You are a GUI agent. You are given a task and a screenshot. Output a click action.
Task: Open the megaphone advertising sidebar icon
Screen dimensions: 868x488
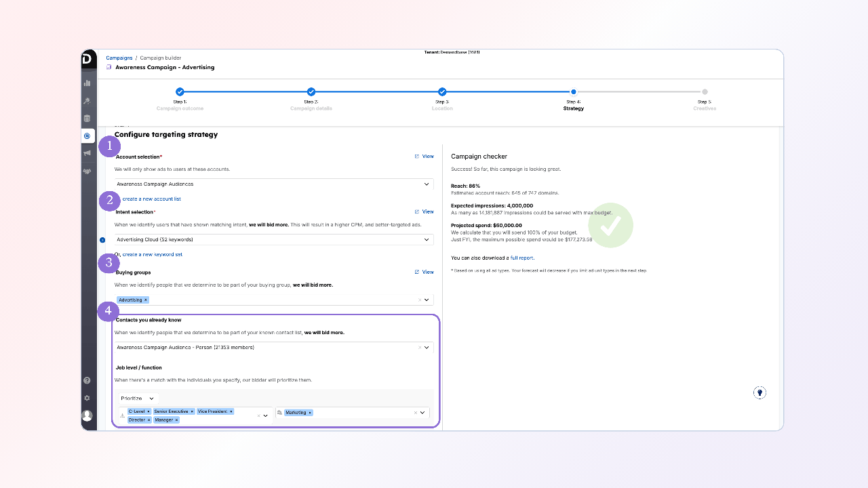click(x=87, y=154)
